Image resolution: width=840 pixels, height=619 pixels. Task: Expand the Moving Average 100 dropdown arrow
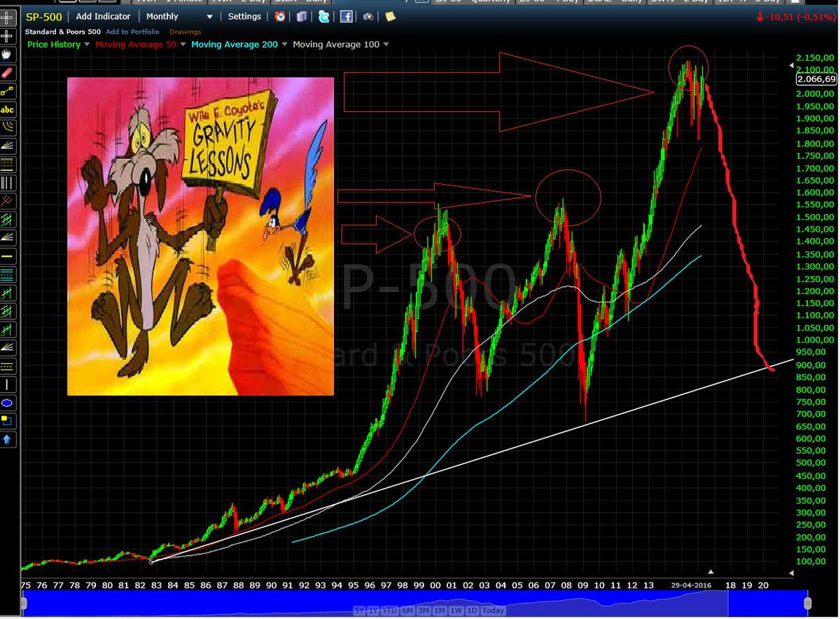click(x=386, y=44)
